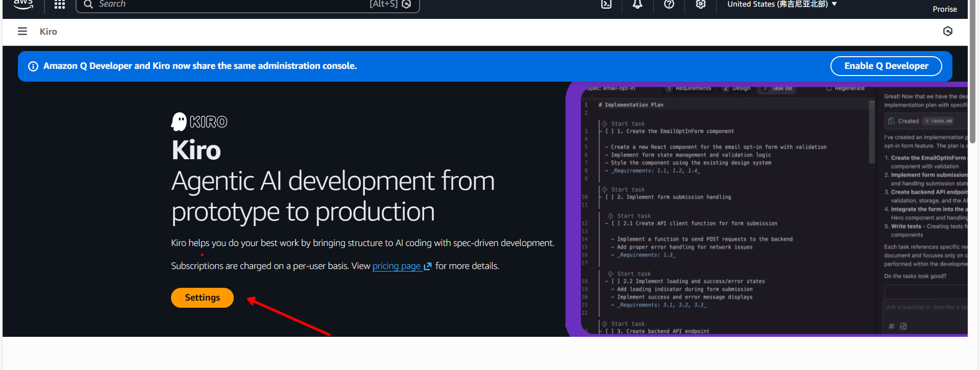
Task: Click the page vertical scrollbar
Action: 973,71
